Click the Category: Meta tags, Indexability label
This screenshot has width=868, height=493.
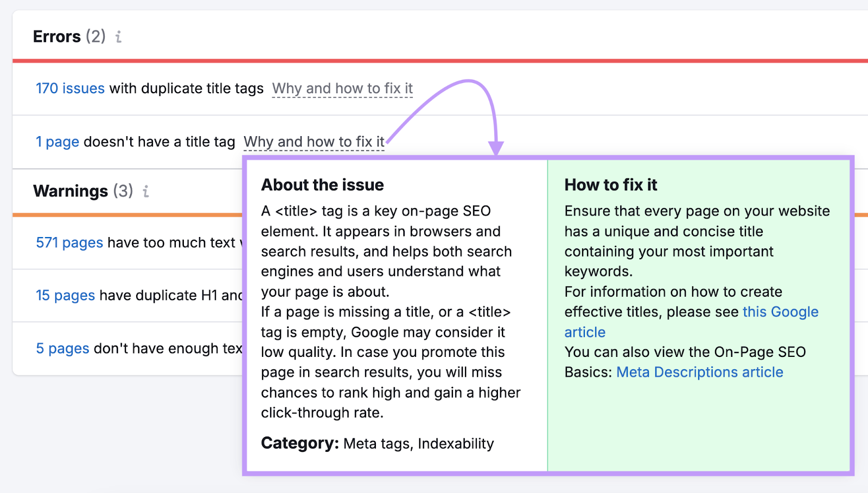click(378, 443)
